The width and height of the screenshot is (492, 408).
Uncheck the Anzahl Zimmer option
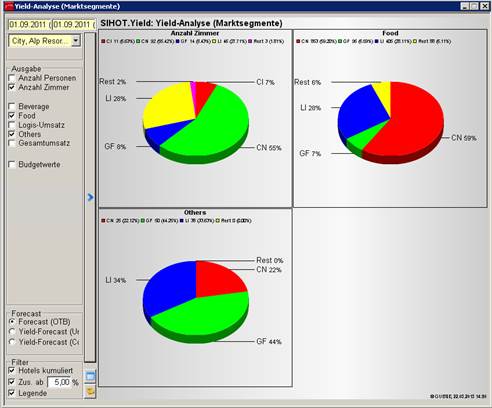tap(12, 87)
